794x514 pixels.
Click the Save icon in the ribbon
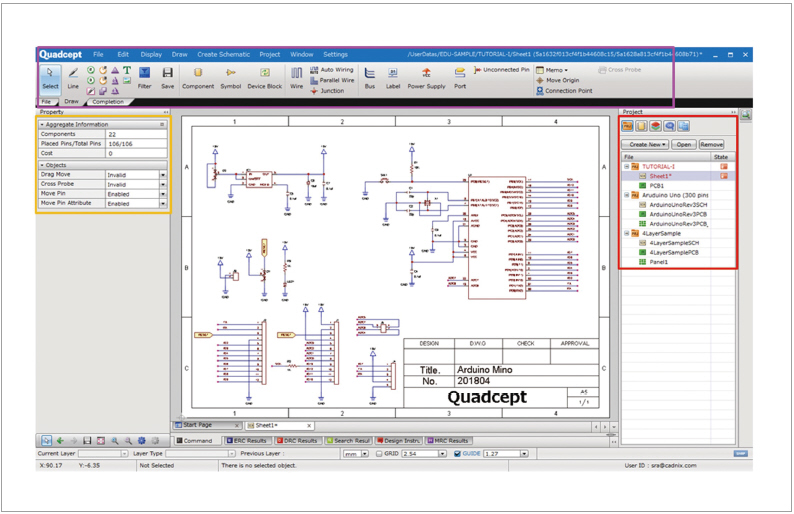167,77
